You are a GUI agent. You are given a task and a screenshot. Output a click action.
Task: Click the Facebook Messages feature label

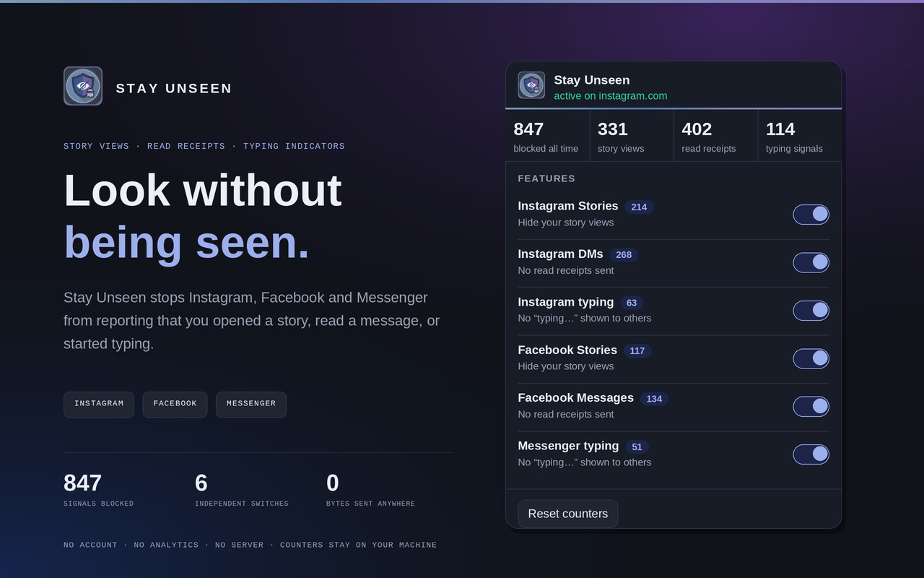575,398
